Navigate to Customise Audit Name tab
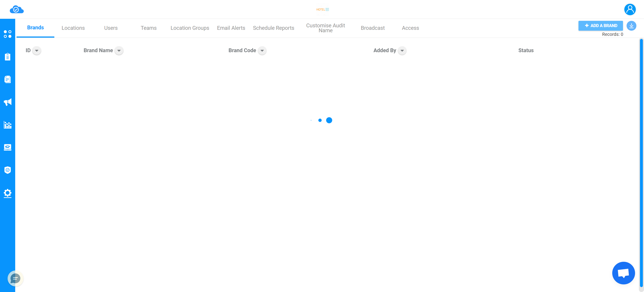Image resolution: width=644 pixels, height=292 pixels. pyautogui.click(x=326, y=28)
